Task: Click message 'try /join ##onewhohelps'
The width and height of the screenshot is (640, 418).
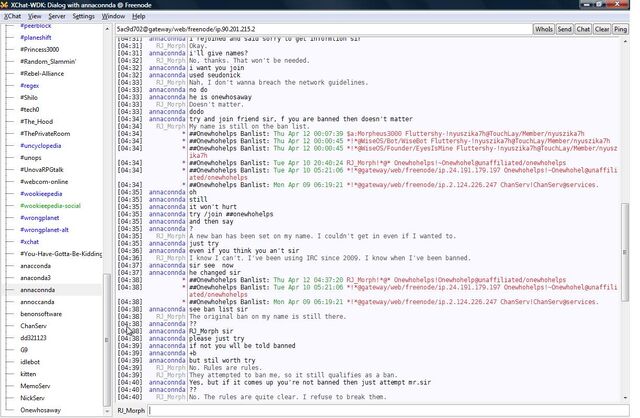Action: pyautogui.click(x=231, y=214)
